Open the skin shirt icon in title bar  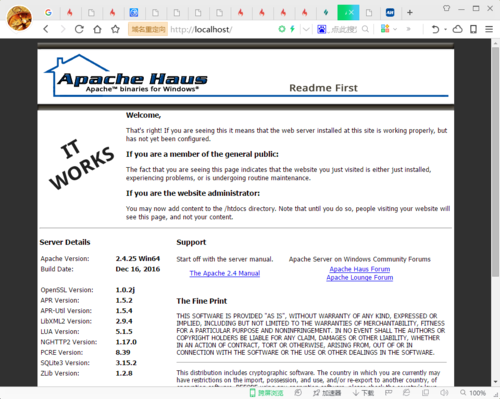click(x=446, y=8)
